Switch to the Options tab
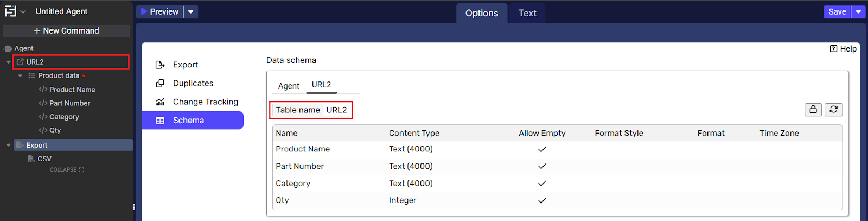 click(482, 13)
